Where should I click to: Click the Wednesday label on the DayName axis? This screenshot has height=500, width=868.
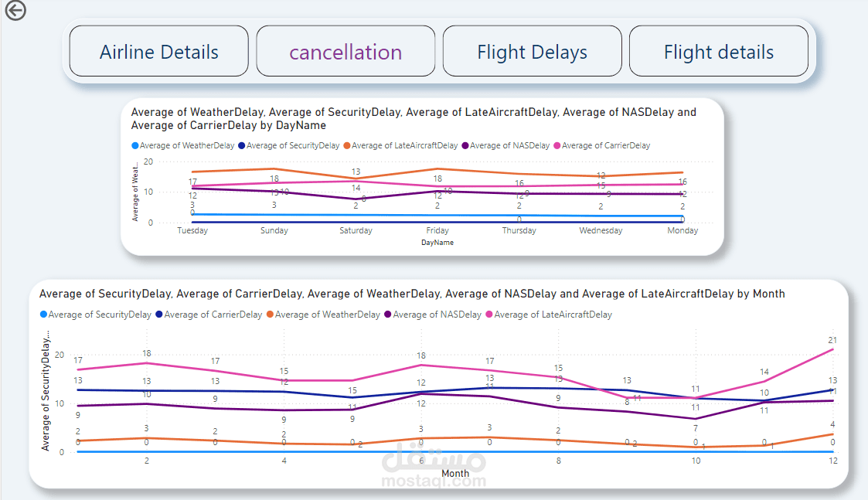click(x=601, y=230)
